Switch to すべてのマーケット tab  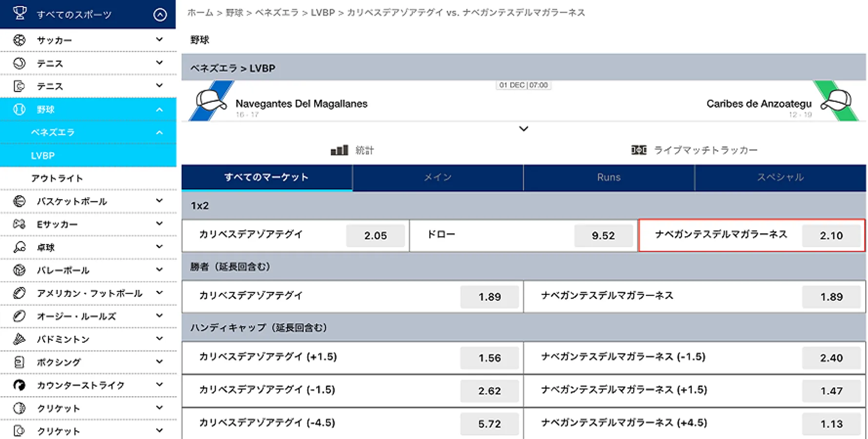267,178
